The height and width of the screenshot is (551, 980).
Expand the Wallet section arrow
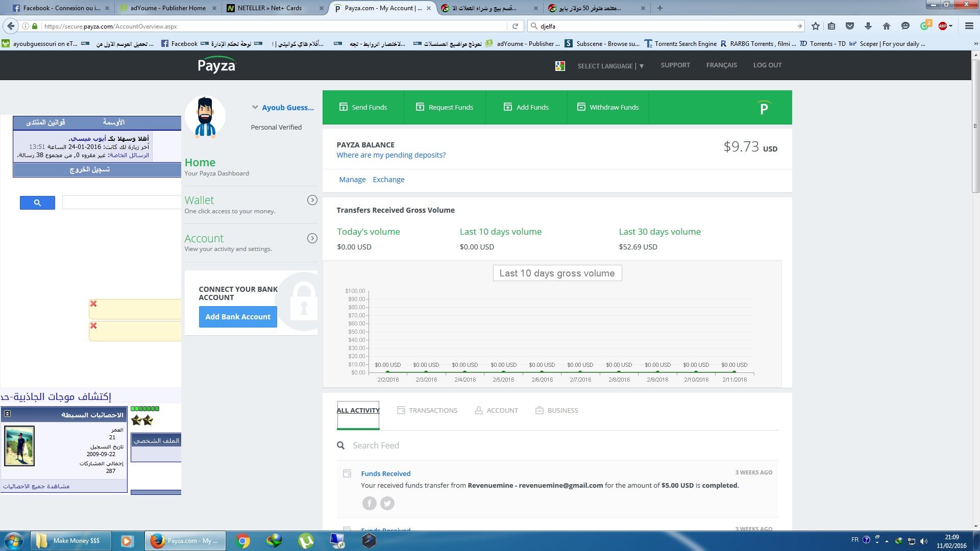[x=312, y=200]
